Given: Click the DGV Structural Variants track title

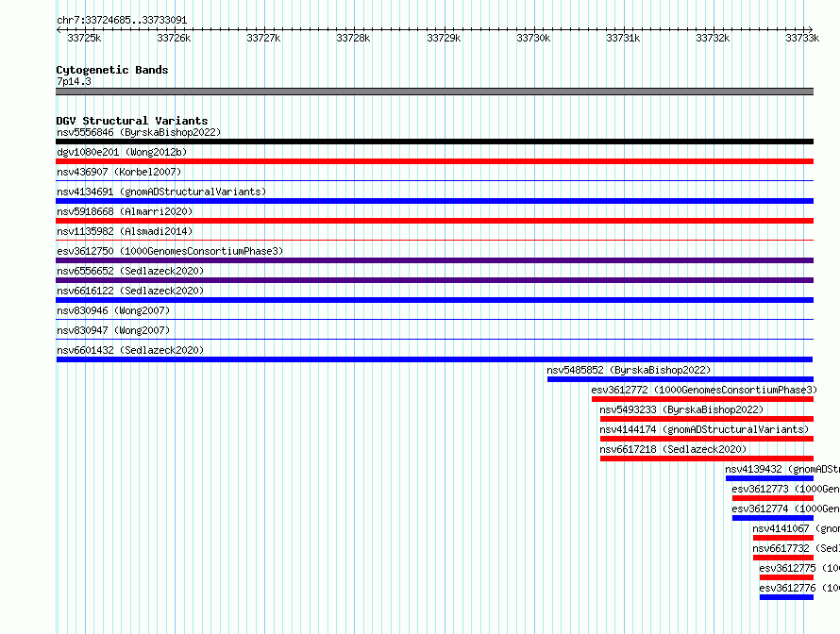Looking at the screenshot, I should click(132, 121).
